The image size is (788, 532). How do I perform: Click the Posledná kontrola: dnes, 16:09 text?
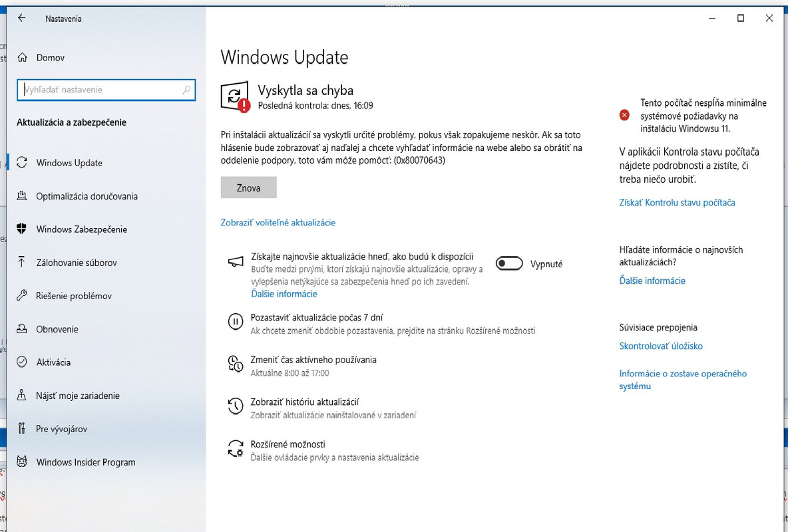click(315, 106)
